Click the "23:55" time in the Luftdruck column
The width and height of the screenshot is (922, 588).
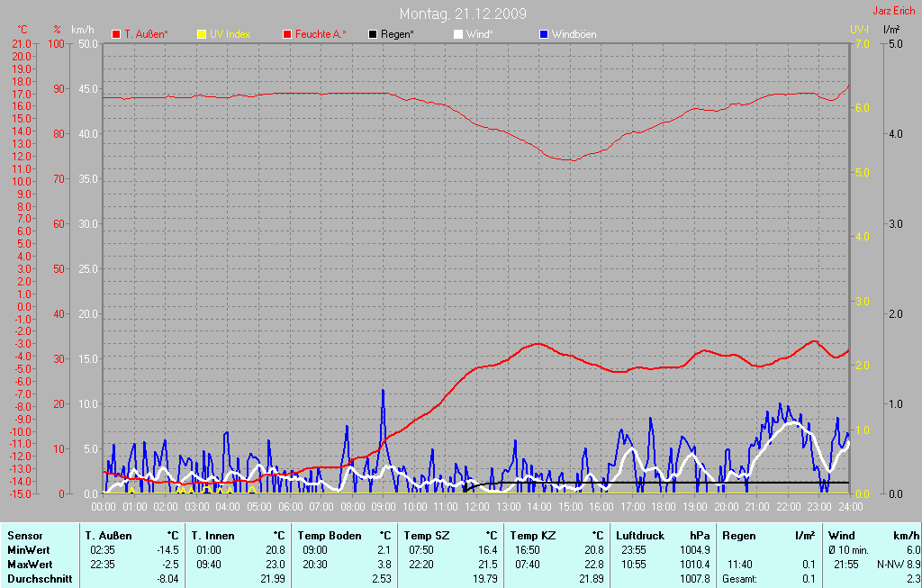(x=634, y=550)
